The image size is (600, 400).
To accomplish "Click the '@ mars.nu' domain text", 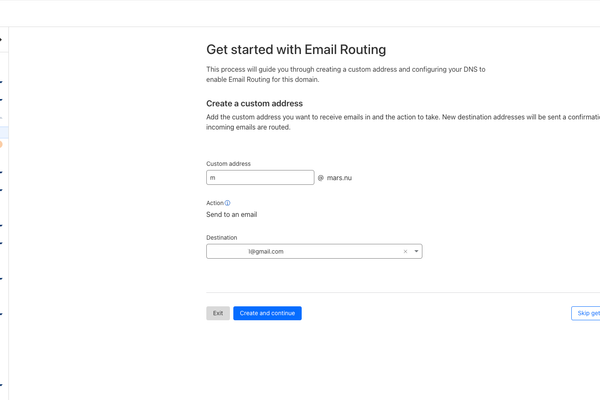I will (335, 178).
